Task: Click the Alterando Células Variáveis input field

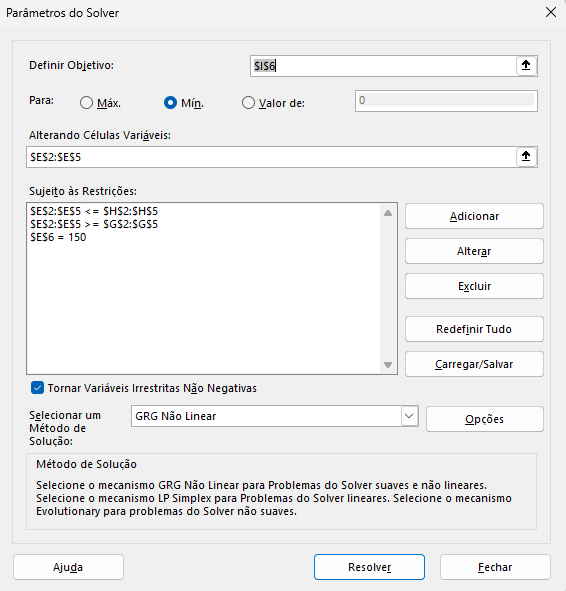Action: [271, 157]
